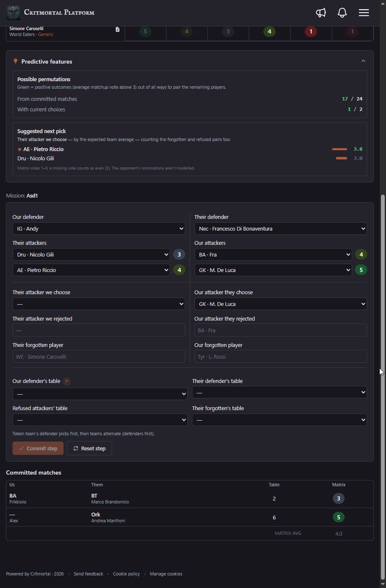
Task: Select the green 4 vote badge for Simone Caroselli
Action: 269,31
